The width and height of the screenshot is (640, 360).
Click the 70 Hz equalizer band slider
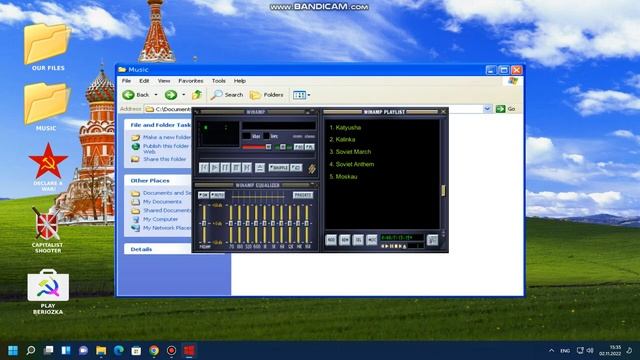click(x=231, y=223)
